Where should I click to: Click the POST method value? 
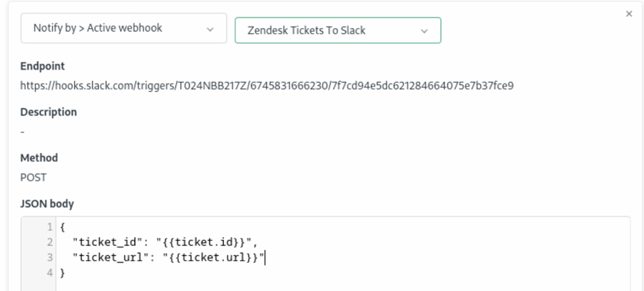[x=33, y=178]
